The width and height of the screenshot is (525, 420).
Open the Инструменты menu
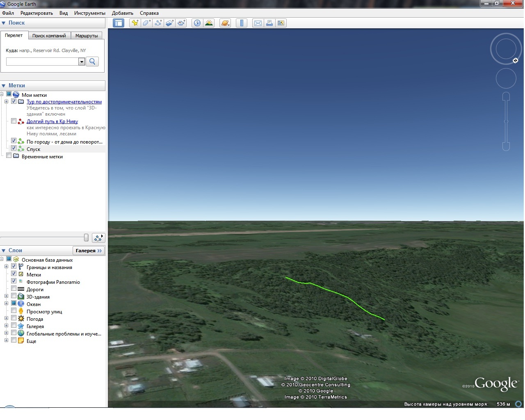89,13
